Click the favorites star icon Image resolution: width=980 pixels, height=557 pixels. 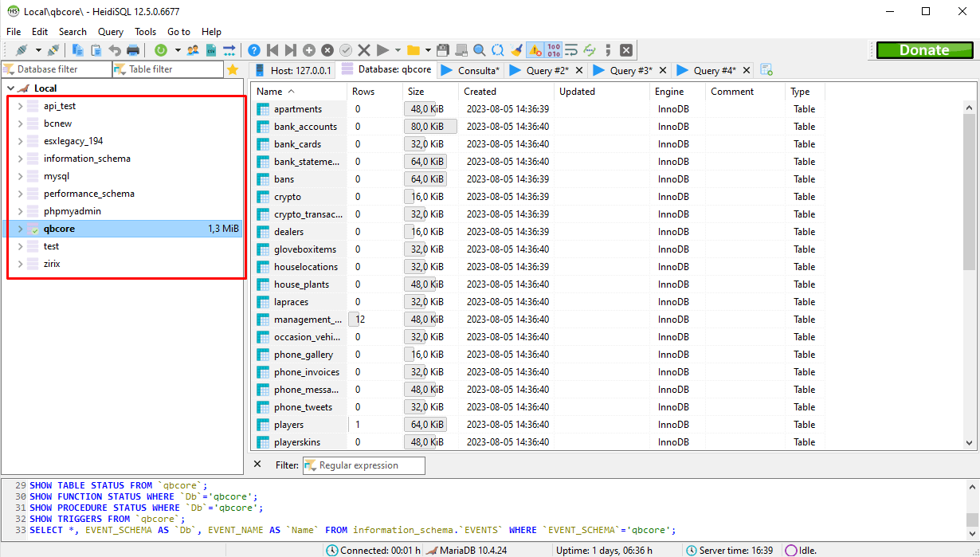(233, 69)
